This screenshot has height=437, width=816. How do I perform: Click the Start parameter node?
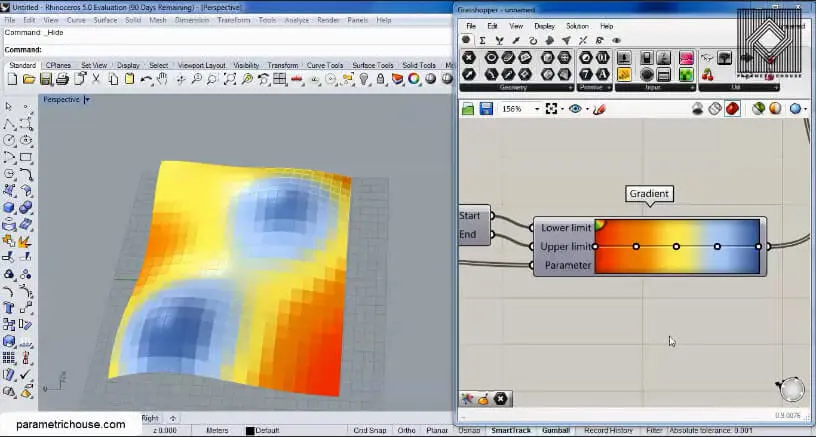tap(470, 216)
